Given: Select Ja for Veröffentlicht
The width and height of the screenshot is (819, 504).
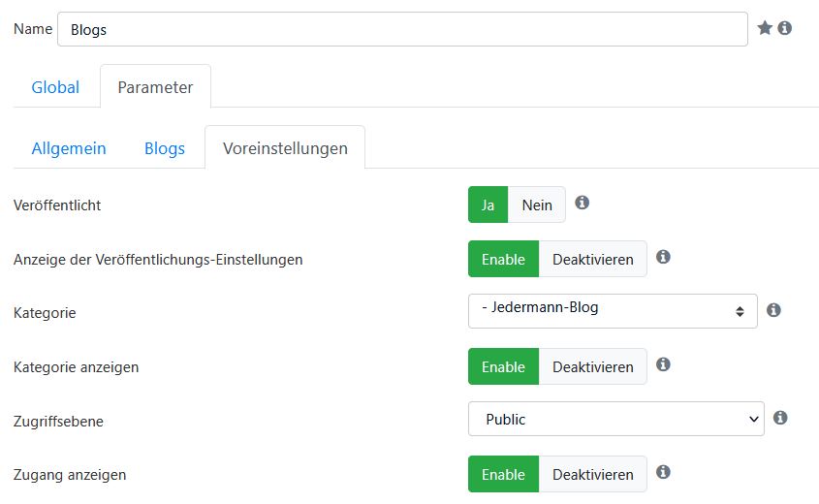Looking at the screenshot, I should pos(488,205).
